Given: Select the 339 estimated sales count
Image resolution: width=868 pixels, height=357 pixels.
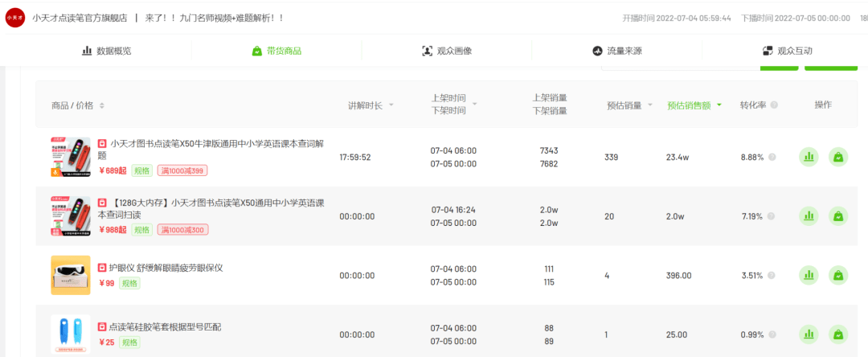Looking at the screenshot, I should point(611,157).
